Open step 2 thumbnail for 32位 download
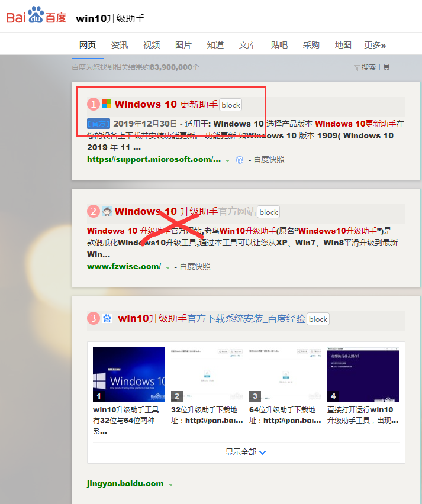422x504 pixels. coord(207,374)
